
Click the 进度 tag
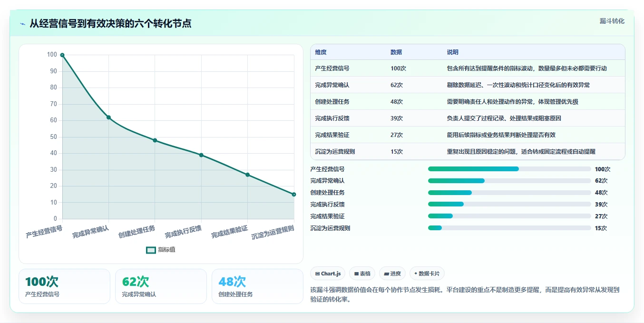coord(392,274)
